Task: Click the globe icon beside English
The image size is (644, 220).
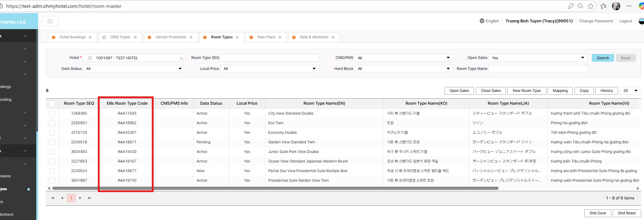Action: click(482, 21)
